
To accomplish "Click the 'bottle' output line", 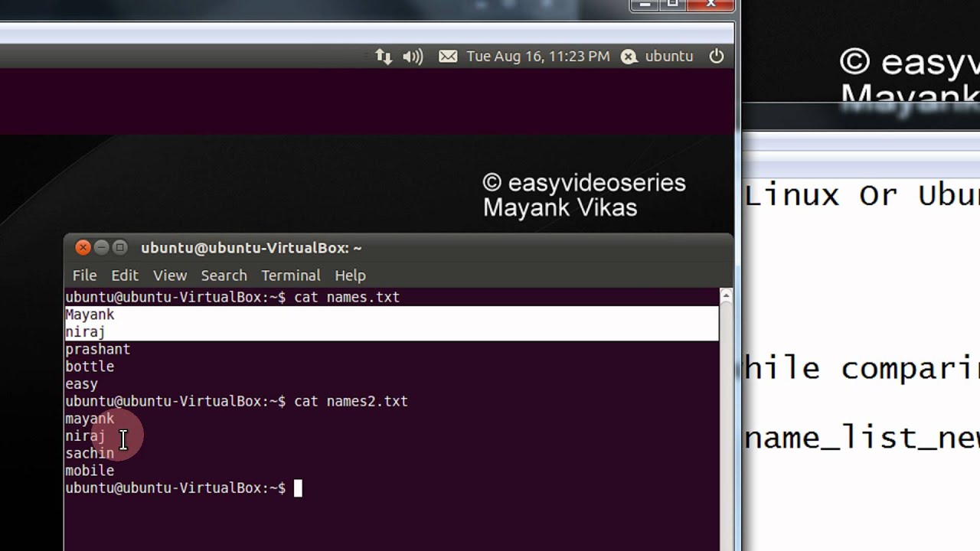I will (90, 367).
